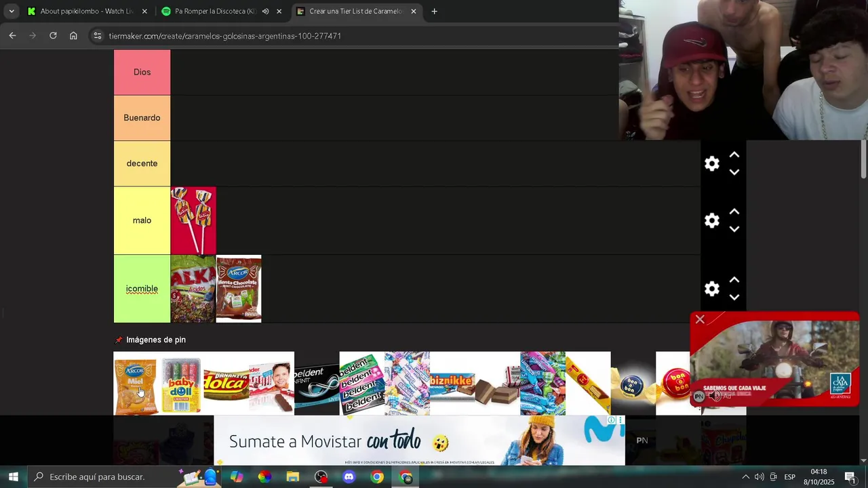Open the Windows Start menu
This screenshot has height=488, width=868.
[x=14, y=477]
